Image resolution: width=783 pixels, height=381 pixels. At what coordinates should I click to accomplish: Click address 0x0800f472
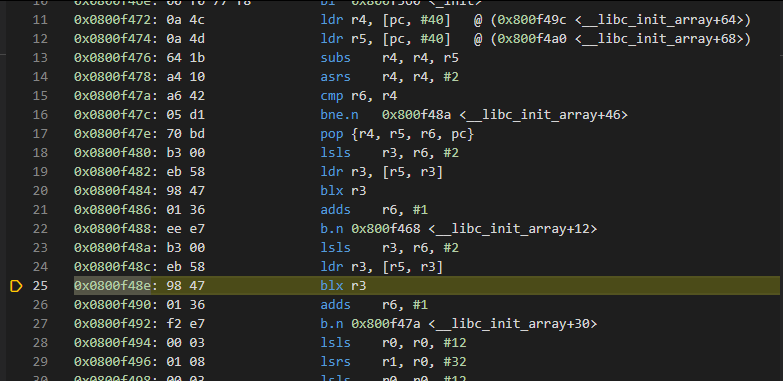pos(112,20)
